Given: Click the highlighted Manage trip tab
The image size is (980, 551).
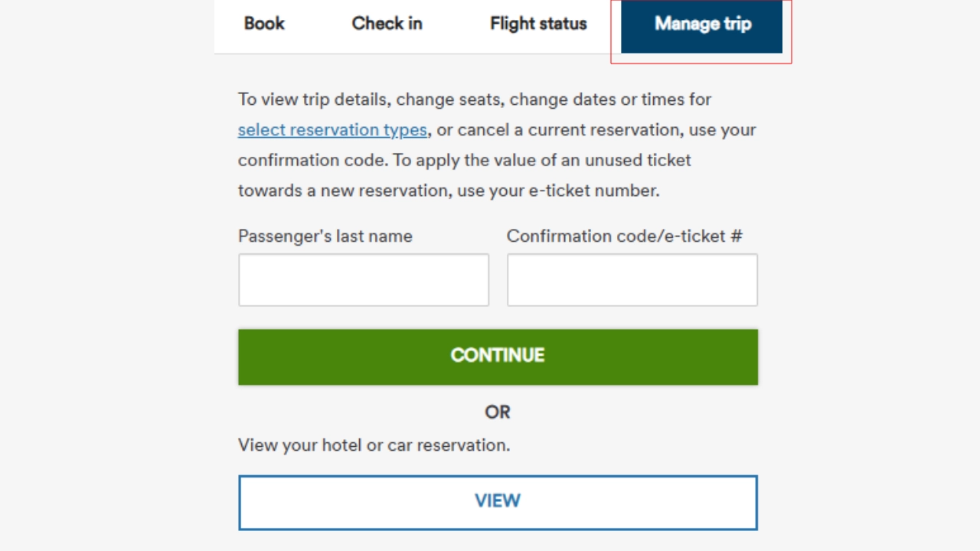Looking at the screenshot, I should (x=702, y=24).
